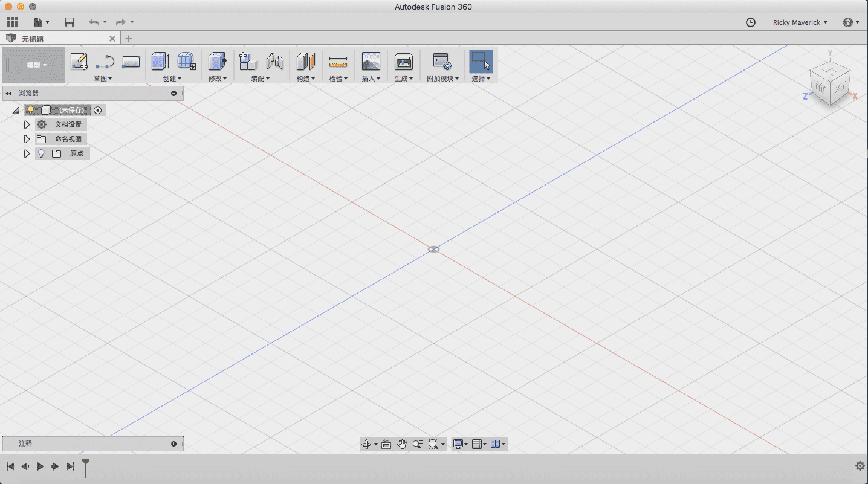868x484 pixels.
Task: Open the 插入 dropdown menu
Action: [371, 79]
